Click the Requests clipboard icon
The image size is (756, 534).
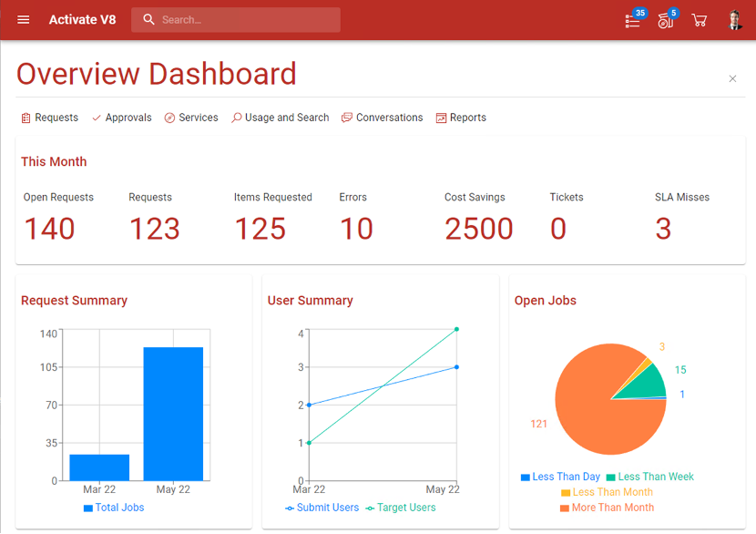[x=26, y=118]
